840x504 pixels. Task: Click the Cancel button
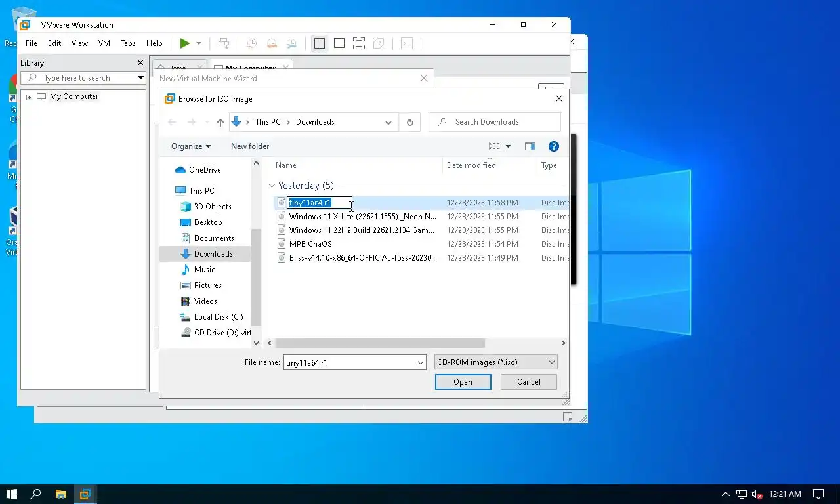(x=528, y=382)
